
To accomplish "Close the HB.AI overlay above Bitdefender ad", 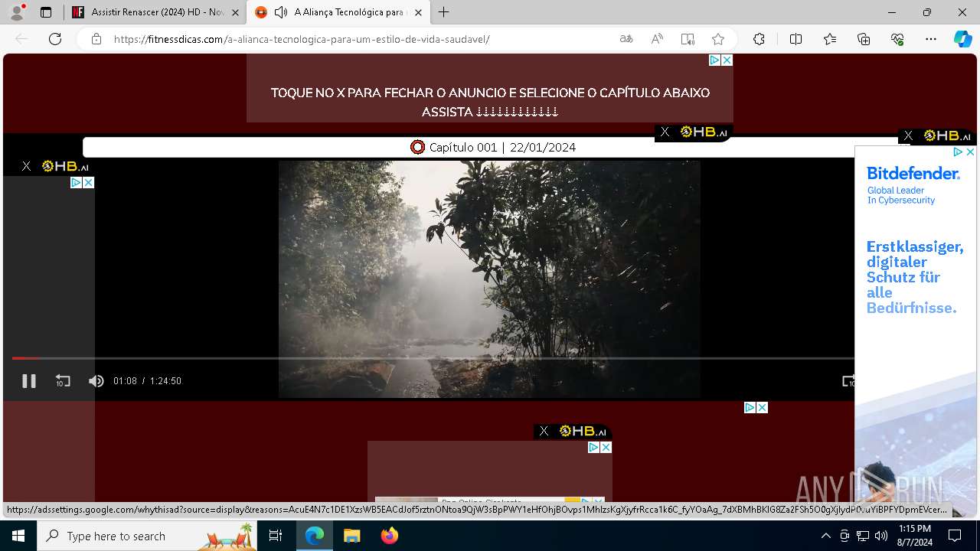I will [x=908, y=135].
